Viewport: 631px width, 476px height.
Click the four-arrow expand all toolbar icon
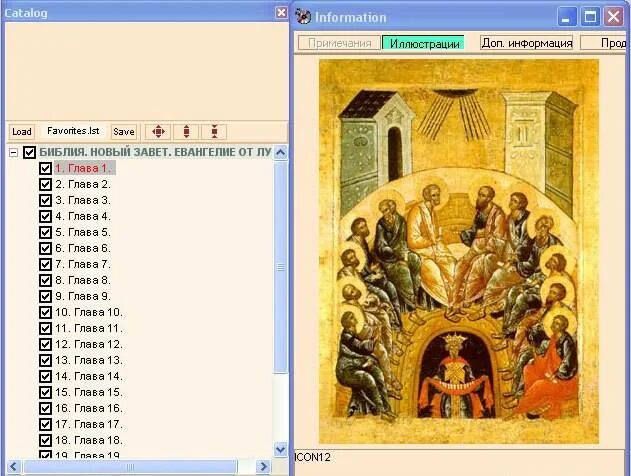tap(158, 132)
